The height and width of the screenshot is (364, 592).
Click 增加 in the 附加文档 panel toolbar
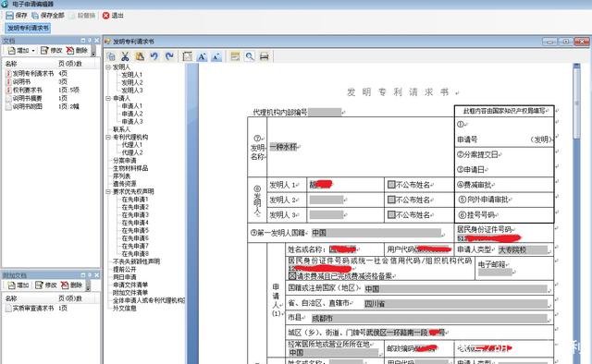point(18,285)
